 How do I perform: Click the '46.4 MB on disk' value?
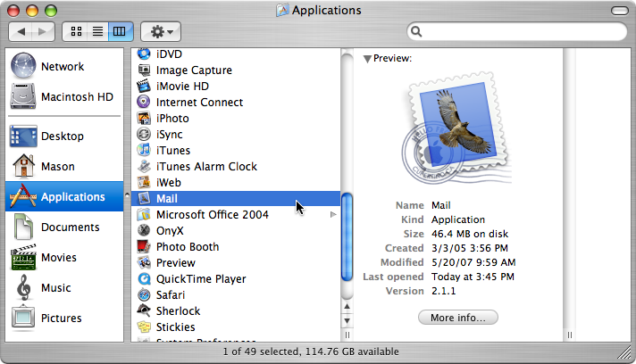tap(470, 234)
